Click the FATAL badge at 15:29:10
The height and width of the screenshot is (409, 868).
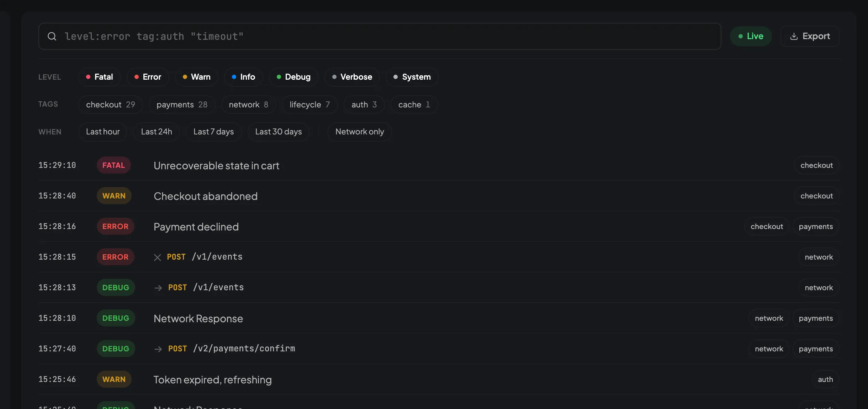(114, 165)
